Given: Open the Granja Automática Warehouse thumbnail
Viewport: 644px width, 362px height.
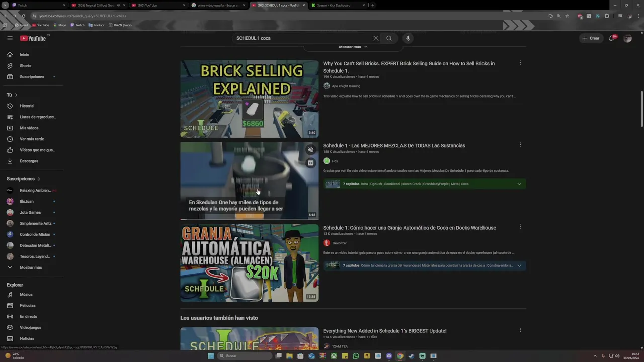Looking at the screenshot, I should tap(250, 263).
